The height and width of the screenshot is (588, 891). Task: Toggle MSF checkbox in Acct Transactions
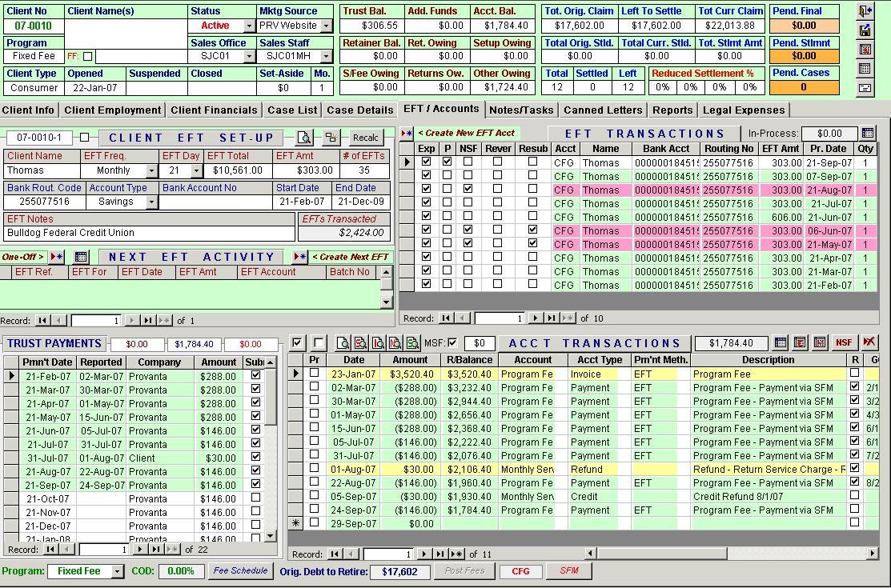[452, 342]
